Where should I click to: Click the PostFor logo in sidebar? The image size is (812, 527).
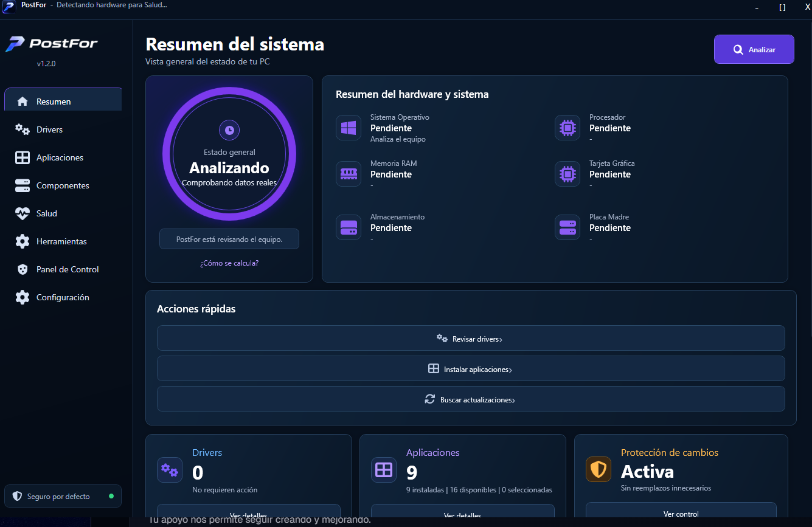pos(52,44)
